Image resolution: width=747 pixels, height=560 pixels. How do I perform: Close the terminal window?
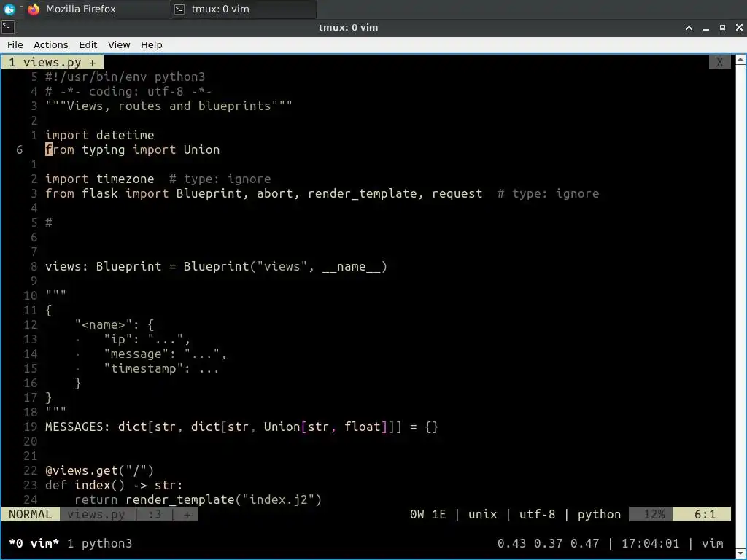(739, 28)
